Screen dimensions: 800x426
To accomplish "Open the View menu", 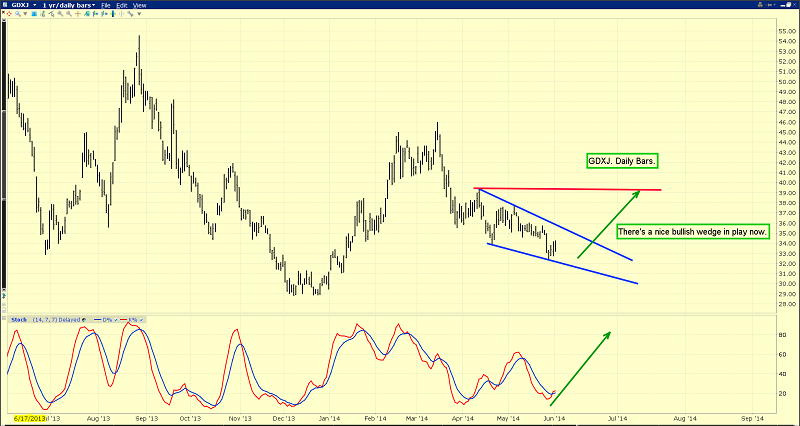I will click(x=139, y=5).
